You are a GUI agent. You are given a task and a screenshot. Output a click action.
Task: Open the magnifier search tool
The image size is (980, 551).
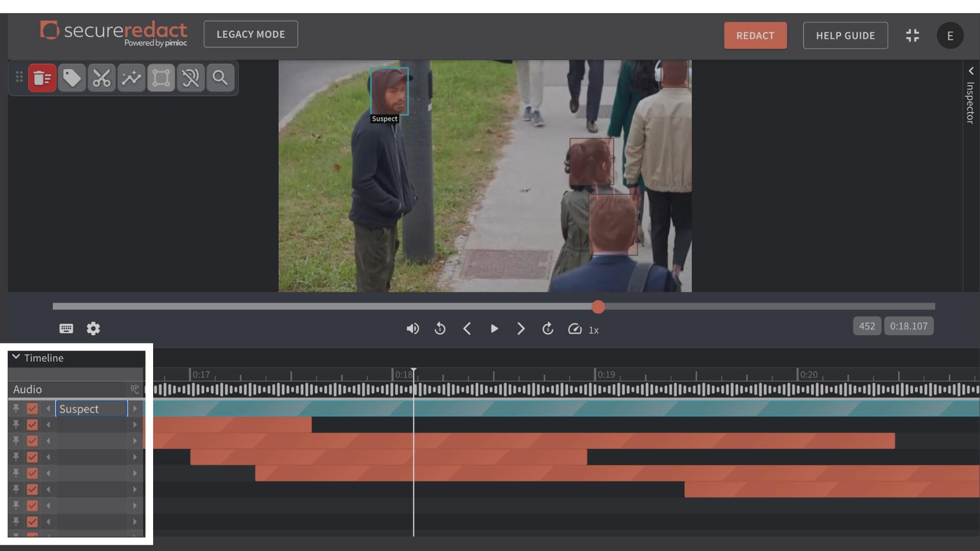(x=220, y=78)
